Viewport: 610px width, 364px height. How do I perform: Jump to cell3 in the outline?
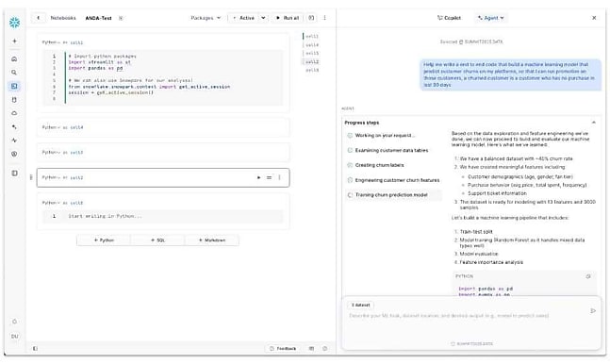[x=312, y=54]
